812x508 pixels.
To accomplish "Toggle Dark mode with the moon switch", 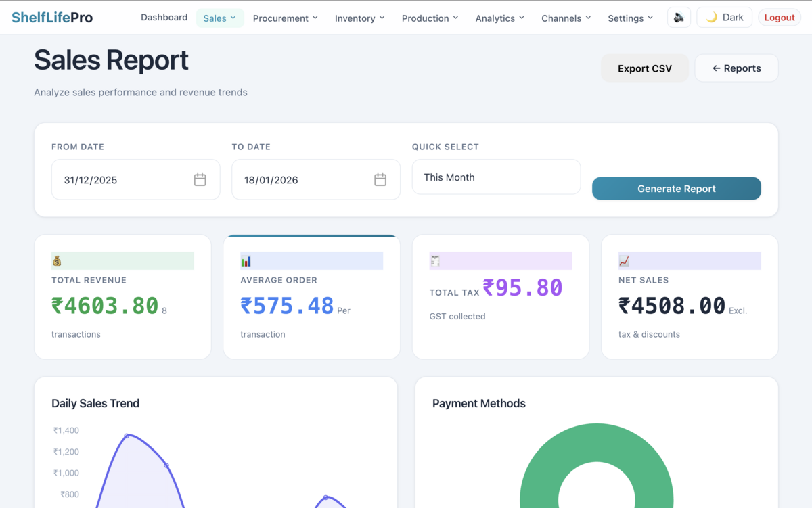I will tap(724, 17).
